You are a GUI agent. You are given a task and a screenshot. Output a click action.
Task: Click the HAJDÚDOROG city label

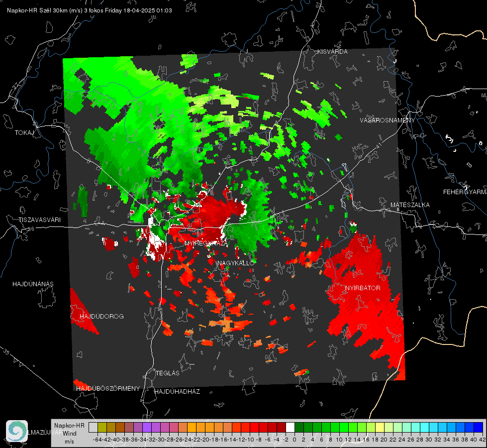(101, 317)
